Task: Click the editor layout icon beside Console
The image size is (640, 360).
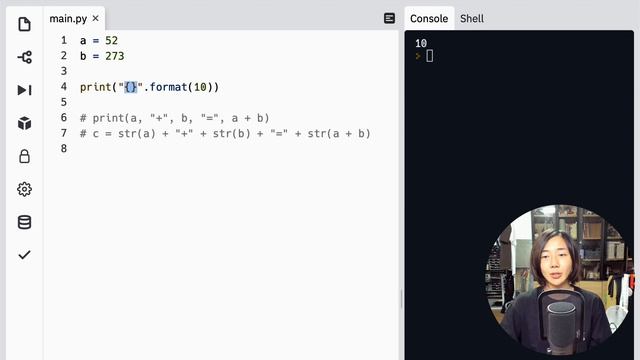Action: pyautogui.click(x=389, y=18)
